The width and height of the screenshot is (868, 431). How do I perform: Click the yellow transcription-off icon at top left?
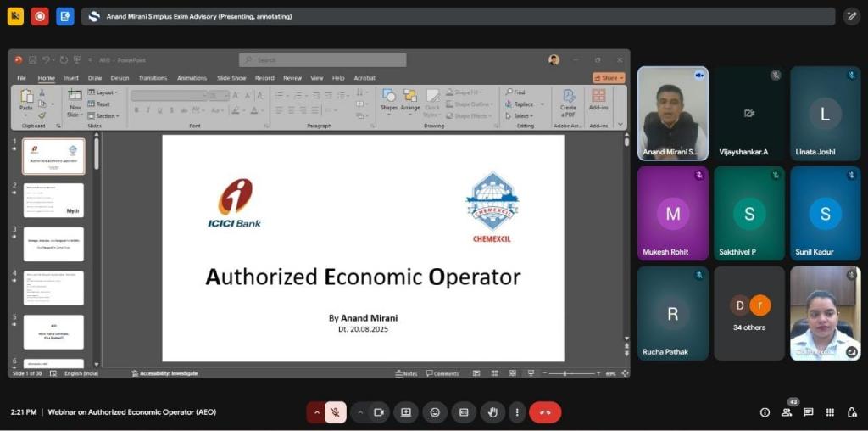point(15,16)
